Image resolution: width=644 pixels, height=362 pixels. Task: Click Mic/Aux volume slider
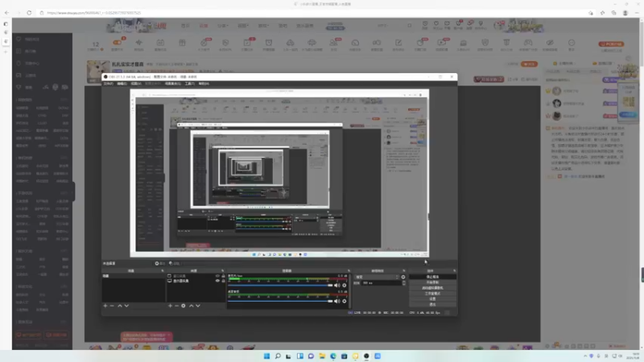280,286
